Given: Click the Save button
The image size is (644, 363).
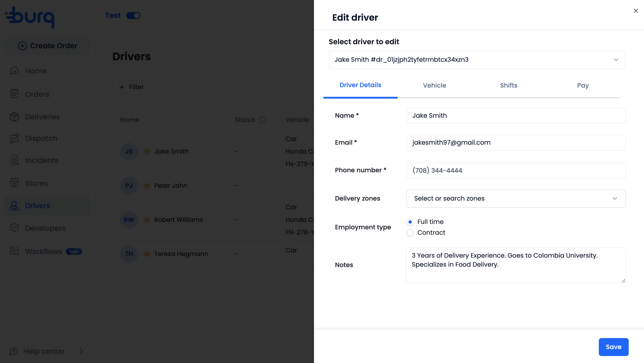Looking at the screenshot, I should 613,347.
